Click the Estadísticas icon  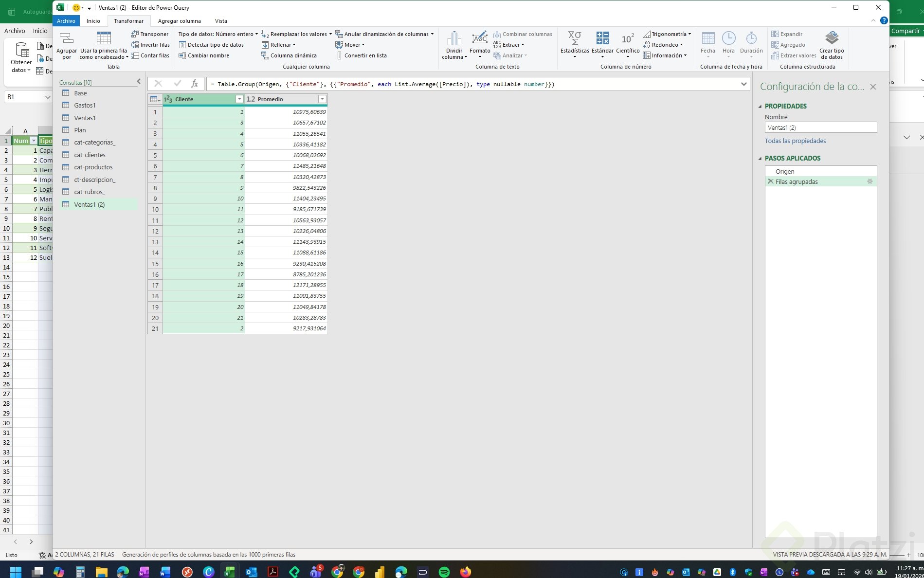(x=575, y=38)
